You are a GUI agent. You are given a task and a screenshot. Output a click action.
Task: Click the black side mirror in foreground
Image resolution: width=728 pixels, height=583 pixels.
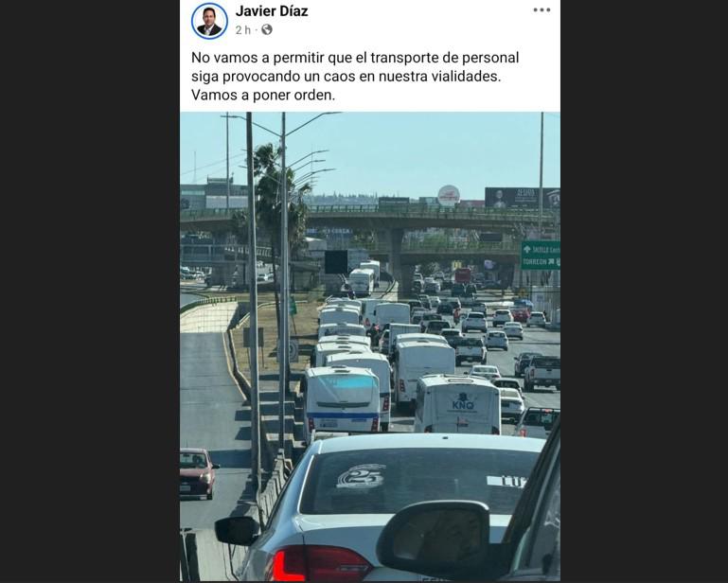tap(435, 539)
